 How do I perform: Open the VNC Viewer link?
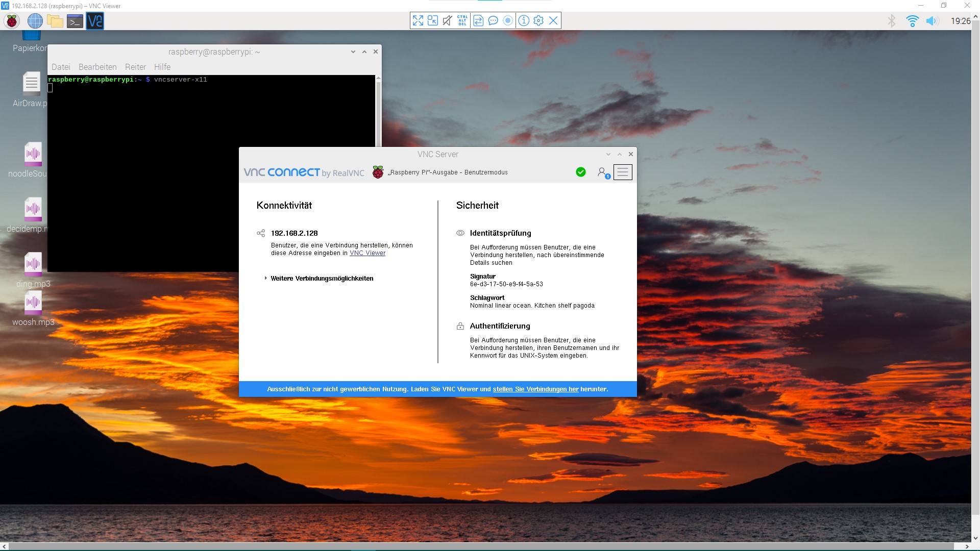click(367, 253)
